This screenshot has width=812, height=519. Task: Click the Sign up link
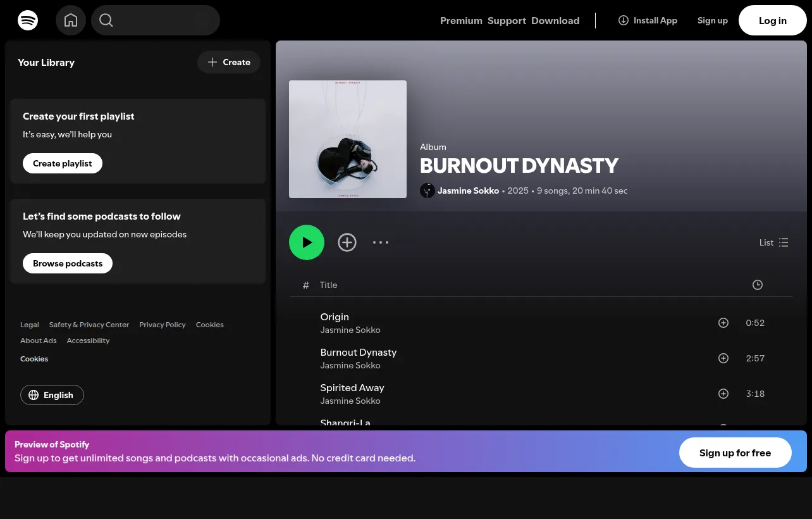tap(713, 20)
